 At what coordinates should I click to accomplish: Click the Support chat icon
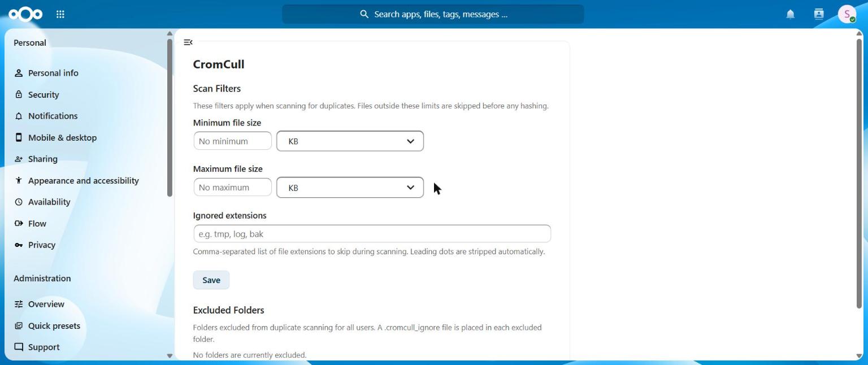19,347
